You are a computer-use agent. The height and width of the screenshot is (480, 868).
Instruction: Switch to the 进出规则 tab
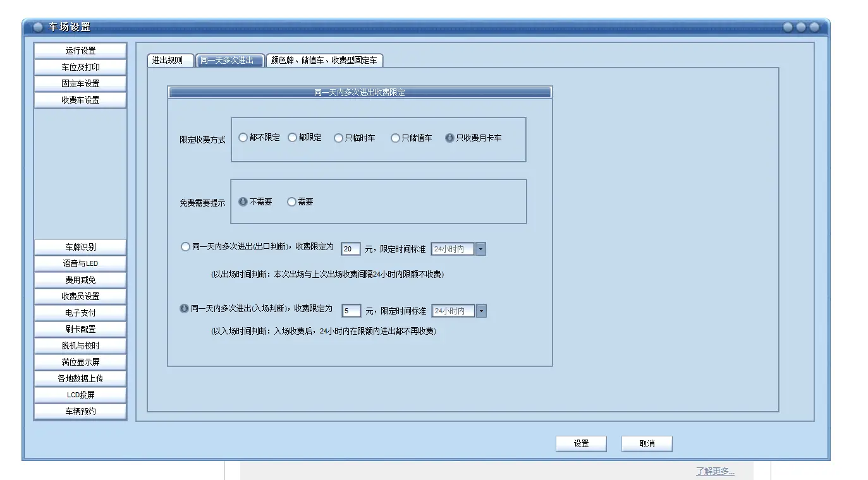(169, 60)
